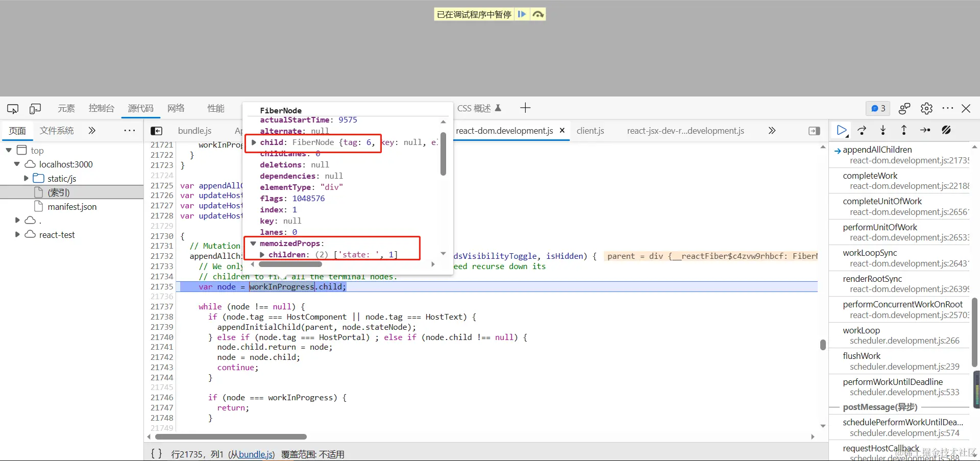This screenshot has height=461, width=980.
Task: Set breakpoint on line 21738
Action: tap(162, 317)
